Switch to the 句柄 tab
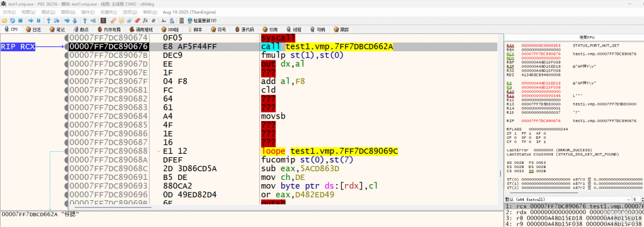The height and width of the screenshot is (227, 644). pos(317,30)
